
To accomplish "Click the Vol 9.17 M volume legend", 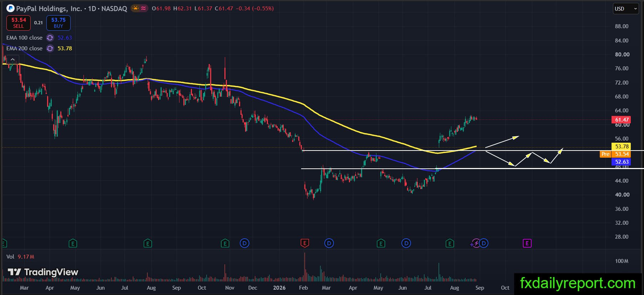I will tap(20, 257).
